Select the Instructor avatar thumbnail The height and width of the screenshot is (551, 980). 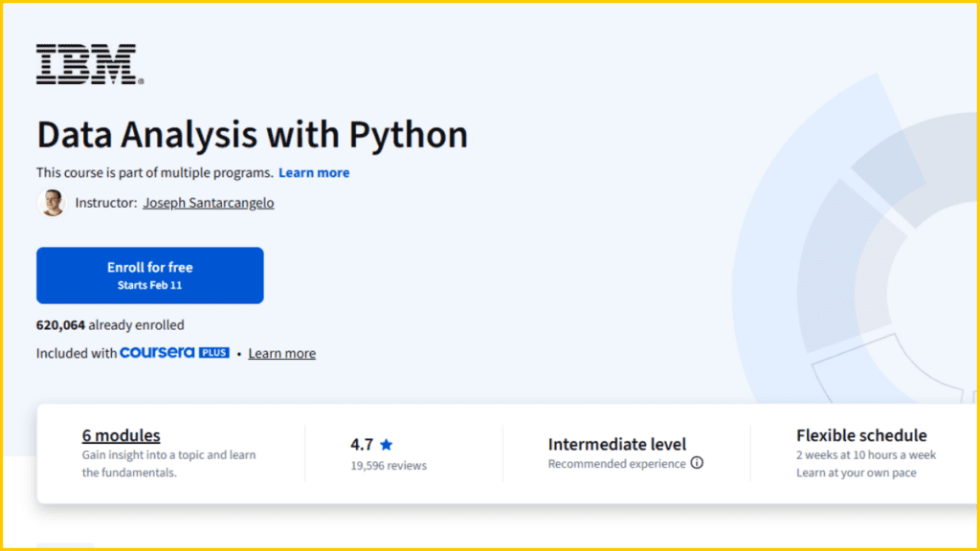tap(52, 203)
